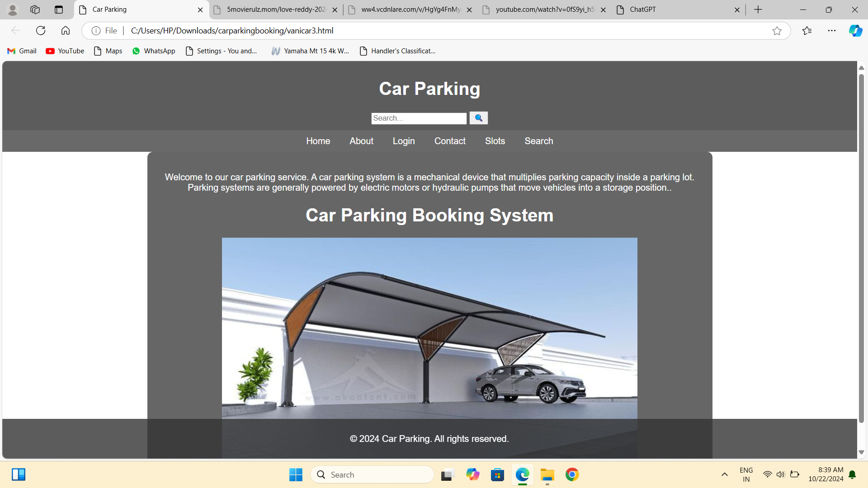The width and height of the screenshot is (868, 488).
Task: Open File Explorer from the taskbar
Action: tap(547, 475)
